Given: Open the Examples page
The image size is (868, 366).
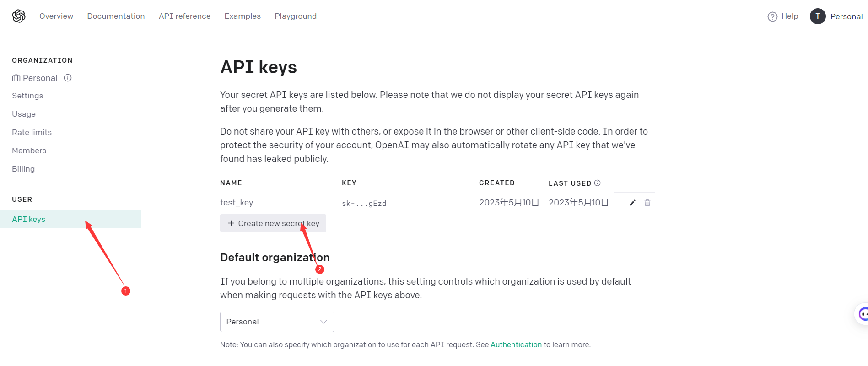Looking at the screenshot, I should pos(243,16).
